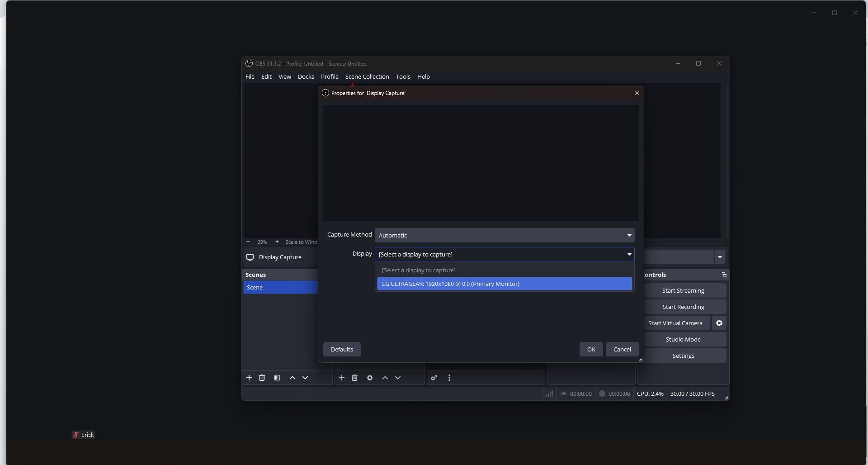Add a source with plus icon
868x465 pixels.
(x=342, y=378)
